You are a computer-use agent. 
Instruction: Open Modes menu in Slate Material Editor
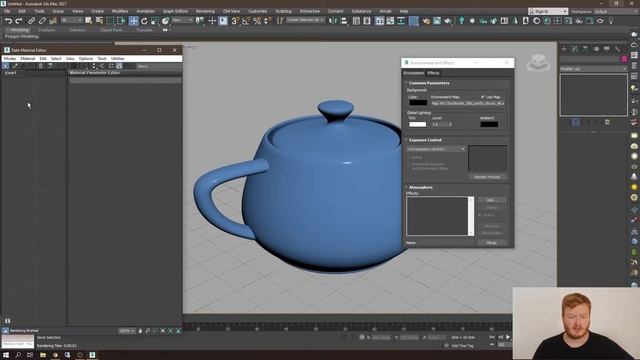10,59
